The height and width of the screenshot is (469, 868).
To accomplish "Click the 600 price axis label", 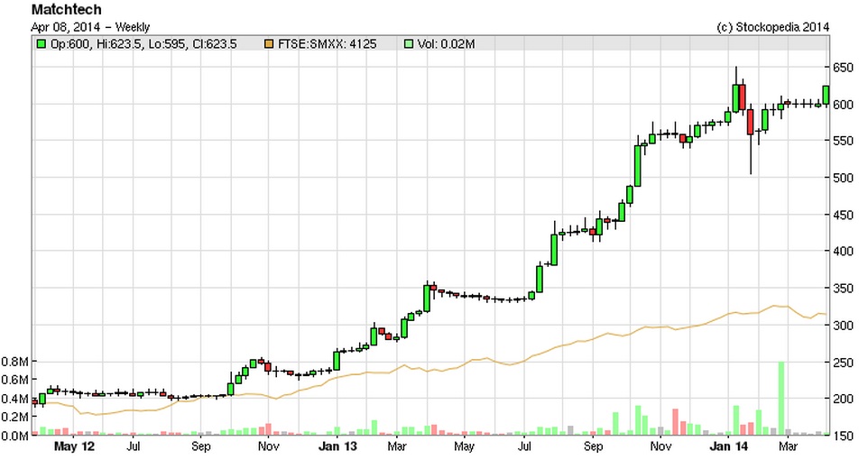I will pyautogui.click(x=843, y=105).
